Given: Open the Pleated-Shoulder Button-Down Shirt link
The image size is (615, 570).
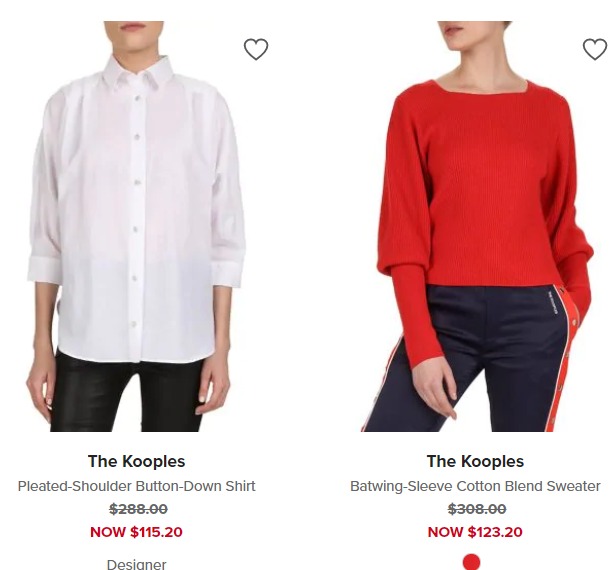Looking at the screenshot, I should (x=136, y=486).
